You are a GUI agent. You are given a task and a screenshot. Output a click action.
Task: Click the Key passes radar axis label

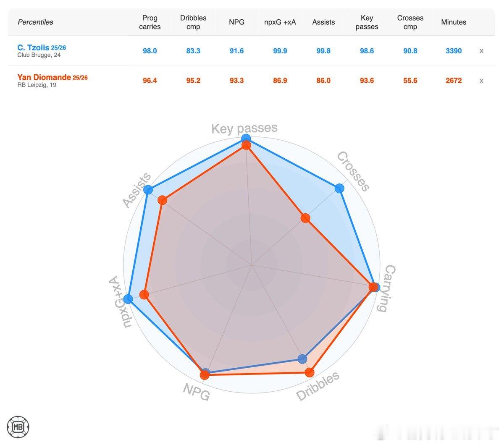(244, 128)
